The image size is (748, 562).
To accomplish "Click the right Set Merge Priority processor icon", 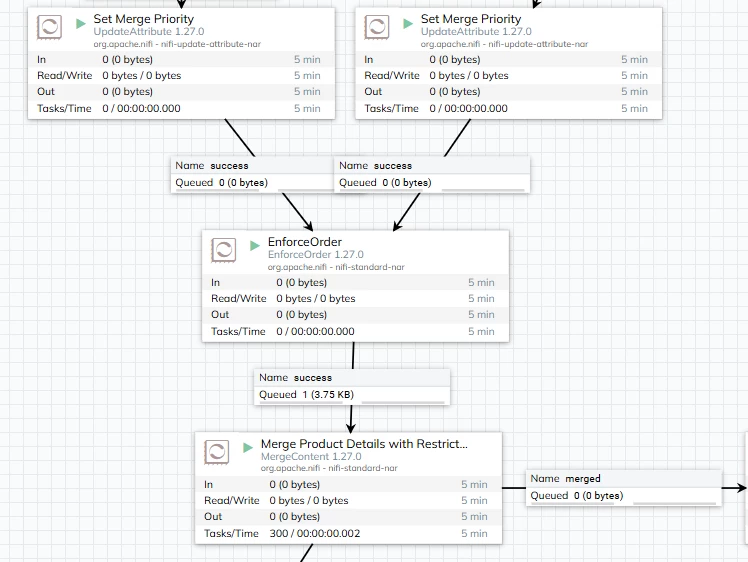I will click(377, 27).
